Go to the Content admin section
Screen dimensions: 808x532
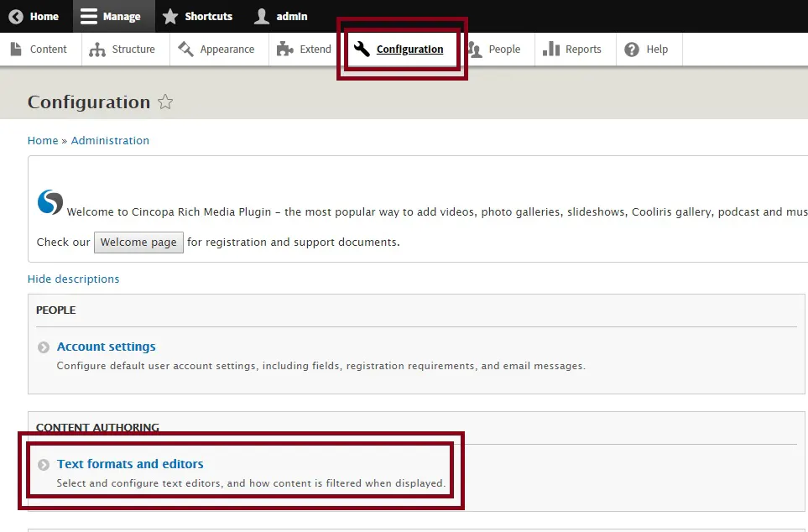[41, 49]
